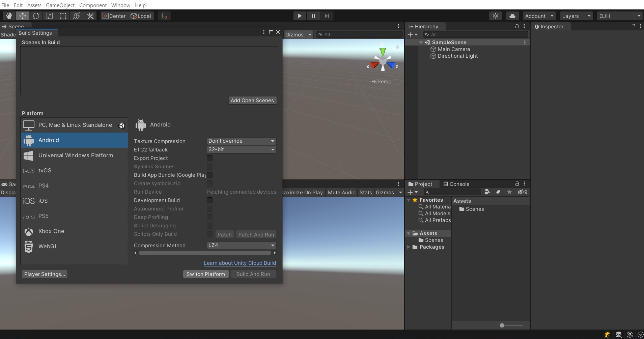Open the custom editor tools icon
This screenshot has height=339, width=644.
90,16
